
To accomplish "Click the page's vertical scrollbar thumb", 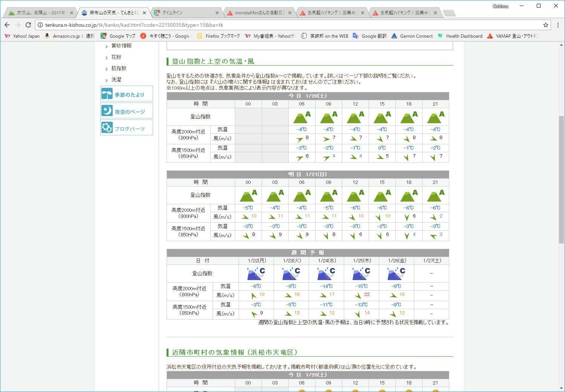I will coord(561,179).
